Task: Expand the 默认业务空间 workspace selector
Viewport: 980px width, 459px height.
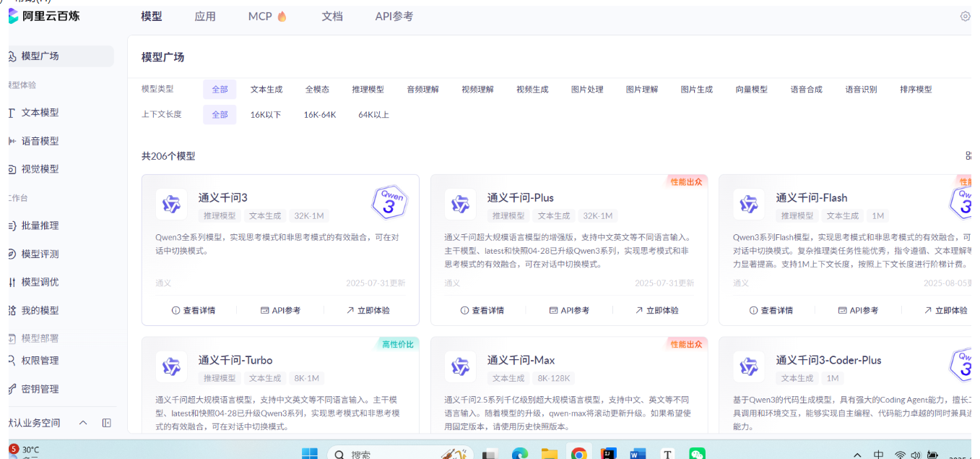Action: point(83,423)
